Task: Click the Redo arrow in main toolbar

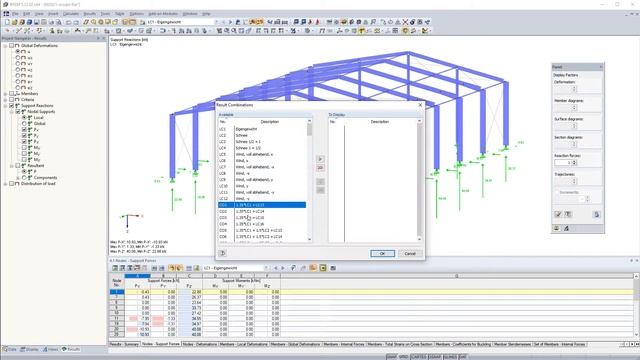Action: coord(76,22)
